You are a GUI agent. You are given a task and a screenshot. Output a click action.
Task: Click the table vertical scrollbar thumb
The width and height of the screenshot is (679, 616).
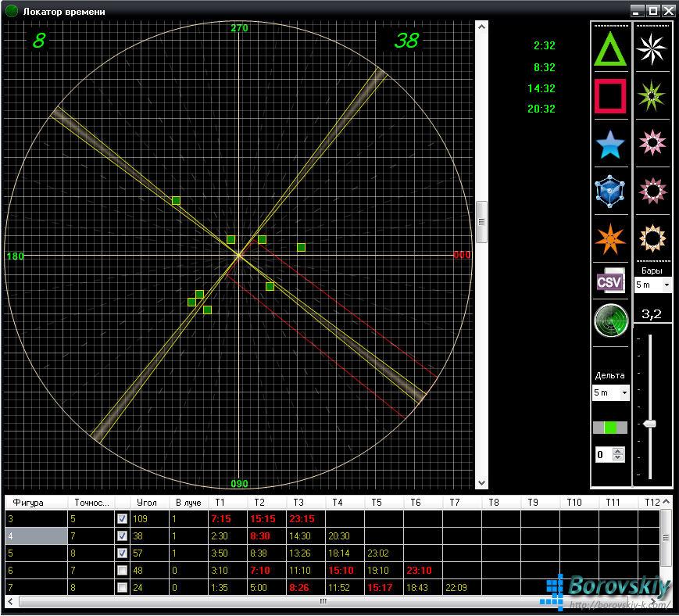(x=666, y=538)
